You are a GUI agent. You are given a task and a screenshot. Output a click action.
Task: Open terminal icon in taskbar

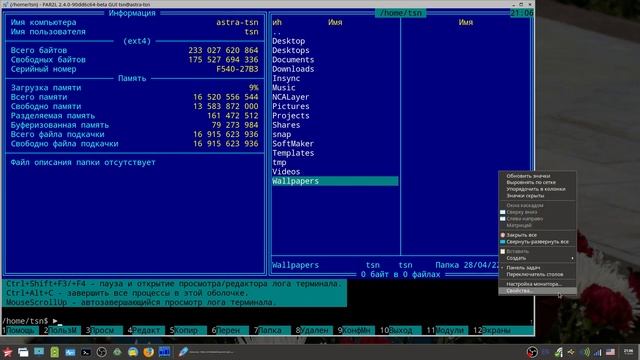pyautogui.click(x=86, y=352)
